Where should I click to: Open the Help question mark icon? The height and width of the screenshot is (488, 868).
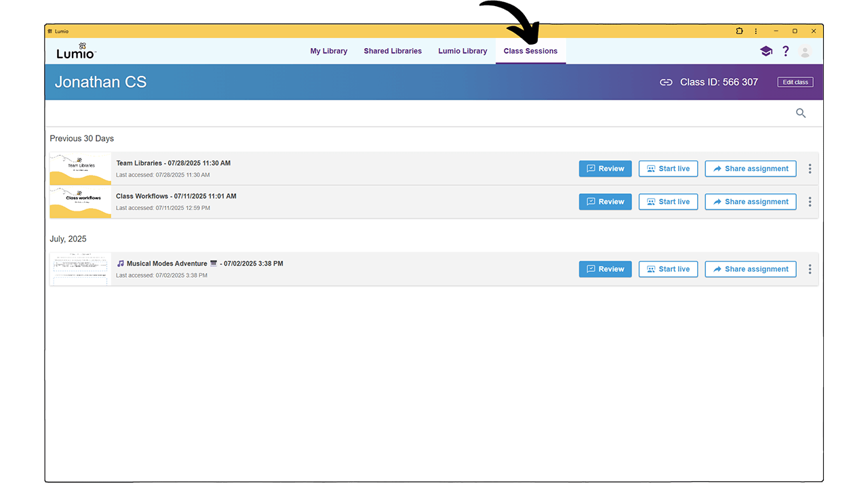tap(785, 51)
